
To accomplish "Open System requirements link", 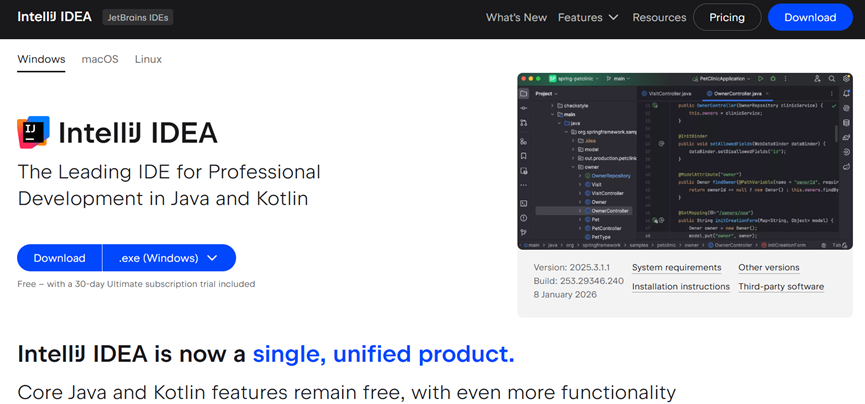I will coord(676,268).
